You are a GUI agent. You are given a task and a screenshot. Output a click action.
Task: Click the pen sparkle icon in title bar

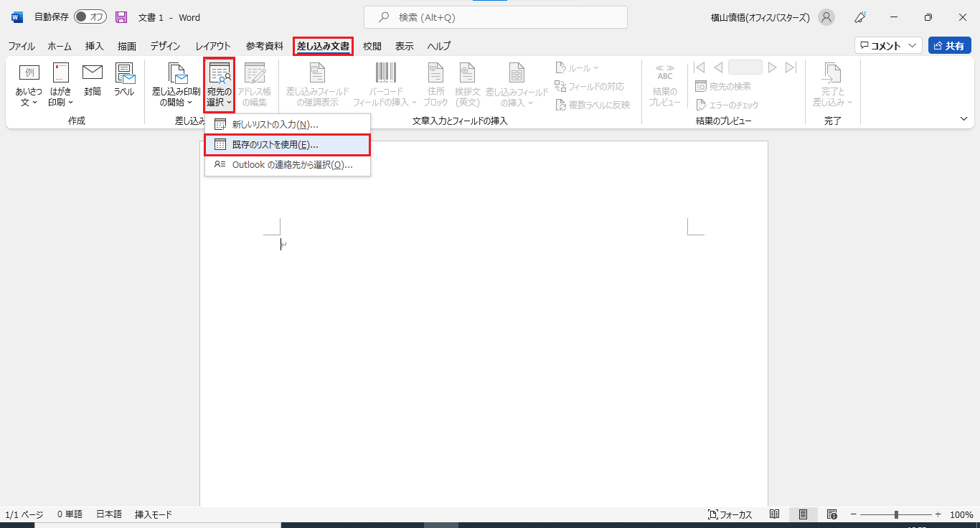(x=859, y=17)
